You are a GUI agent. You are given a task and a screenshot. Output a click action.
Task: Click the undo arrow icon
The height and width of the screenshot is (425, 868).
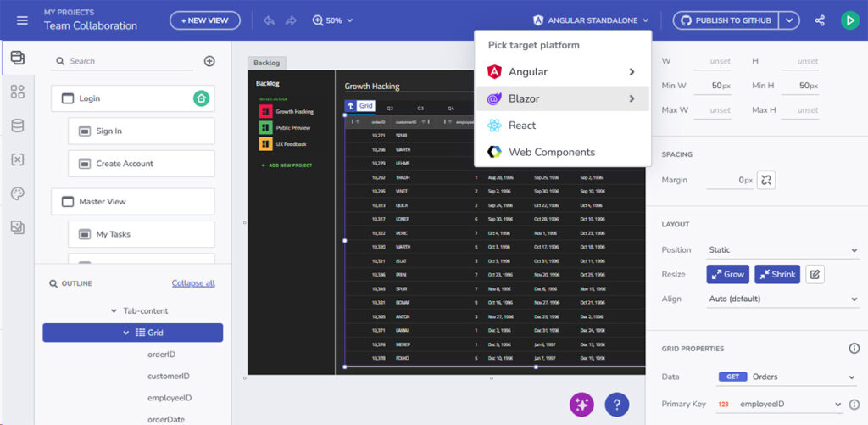tap(269, 20)
